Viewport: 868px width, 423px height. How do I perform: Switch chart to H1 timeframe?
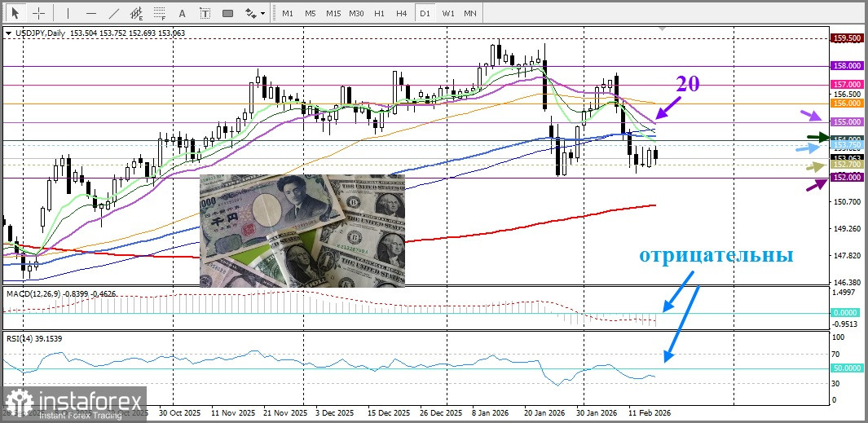point(379,13)
